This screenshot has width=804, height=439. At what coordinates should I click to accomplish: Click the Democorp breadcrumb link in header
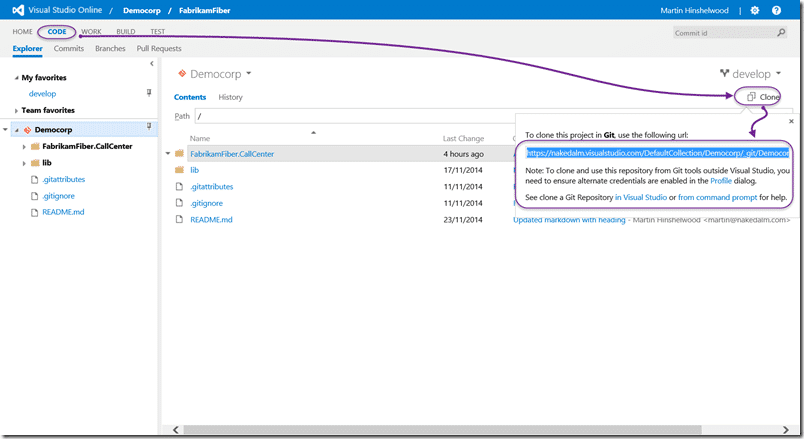click(142, 10)
